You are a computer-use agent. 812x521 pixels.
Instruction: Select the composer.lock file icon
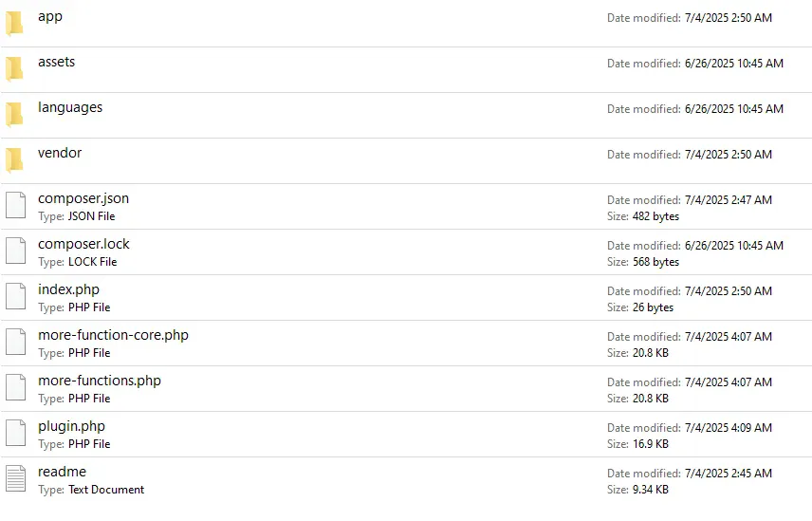coord(15,251)
